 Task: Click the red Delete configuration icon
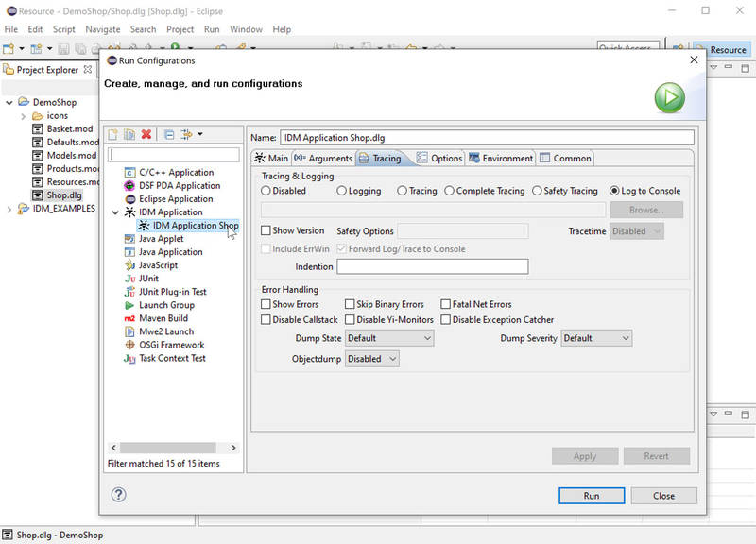pyautogui.click(x=146, y=134)
